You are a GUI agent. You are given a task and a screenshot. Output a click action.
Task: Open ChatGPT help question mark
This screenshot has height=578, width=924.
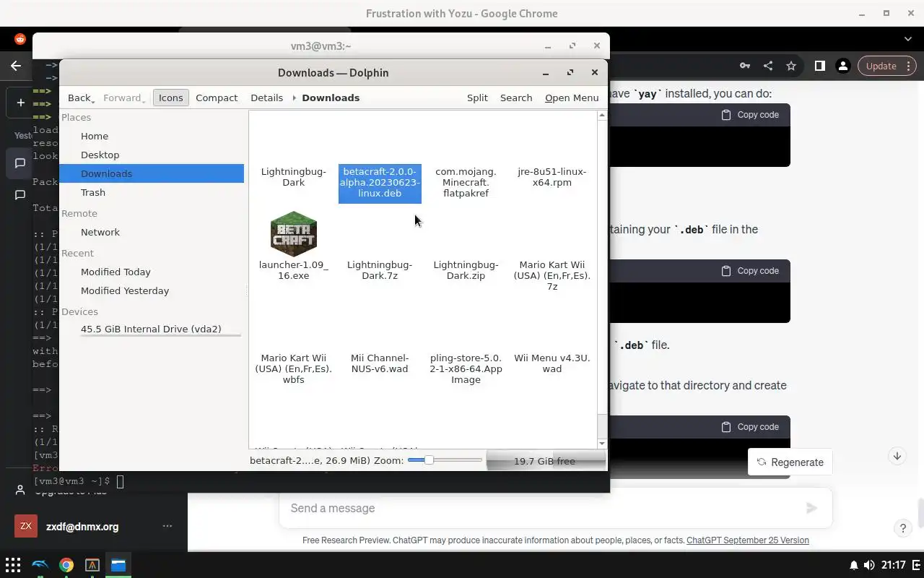point(902,528)
